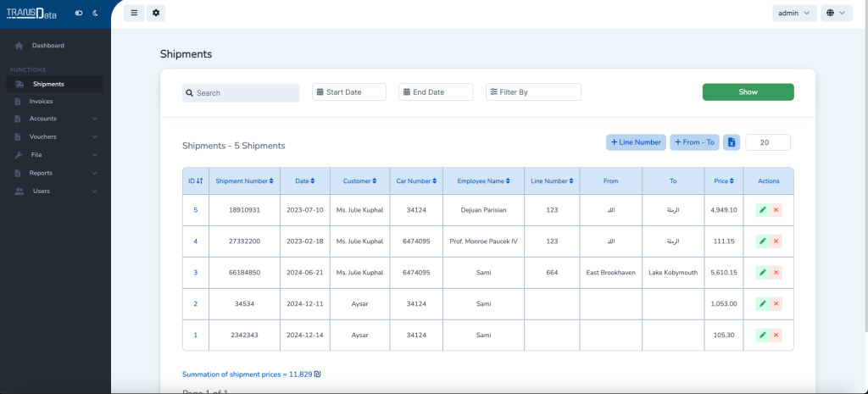The width and height of the screenshot is (868, 394).
Task: Open shipment ID 2 link
Action: point(196,304)
